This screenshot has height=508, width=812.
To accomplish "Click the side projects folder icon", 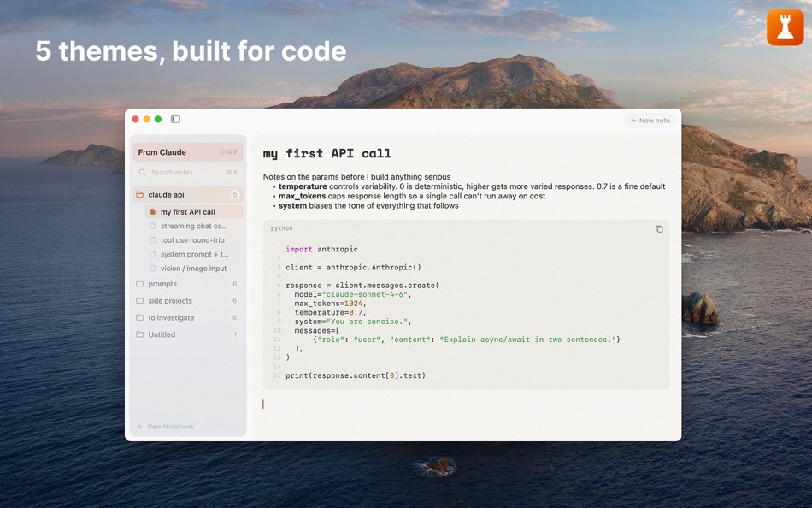I will click(140, 301).
